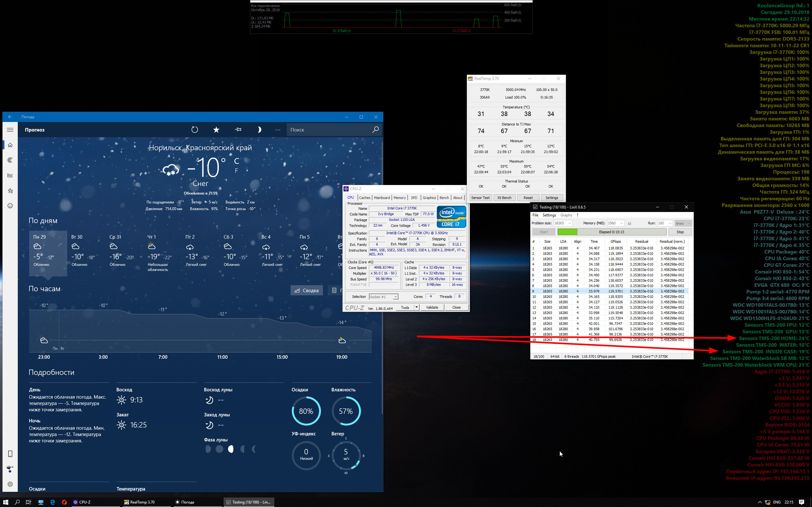
Task: Pin the Norilsk forecast to Start
Action: point(238,130)
